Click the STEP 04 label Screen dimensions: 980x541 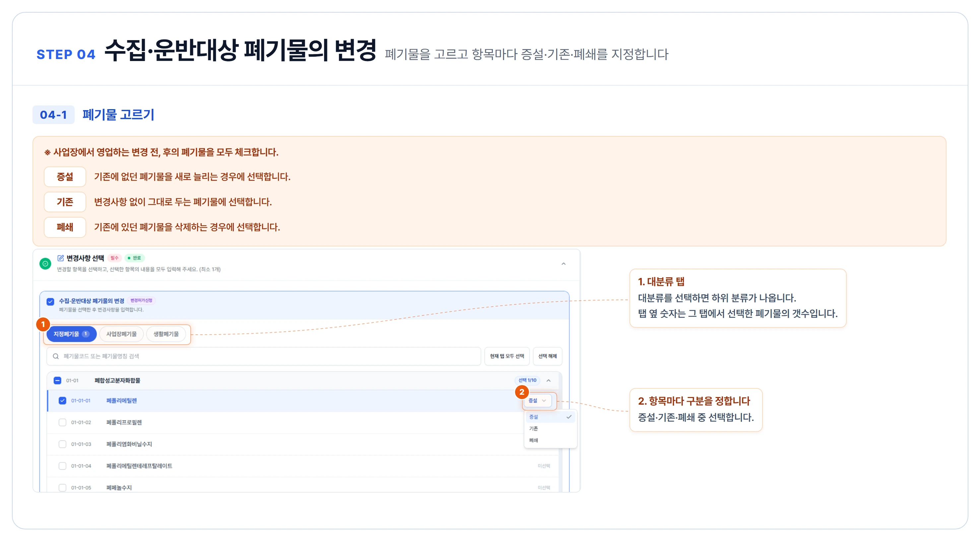pyautogui.click(x=66, y=54)
